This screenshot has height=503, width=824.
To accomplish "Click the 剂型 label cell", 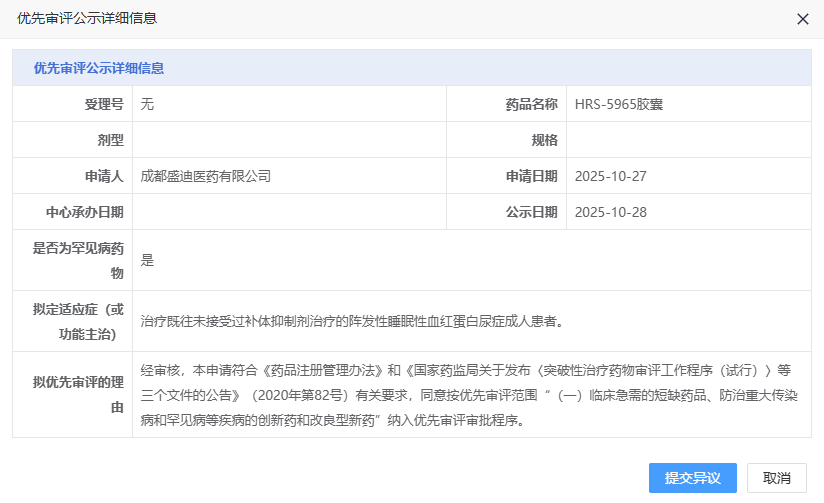I will click(x=109, y=140).
